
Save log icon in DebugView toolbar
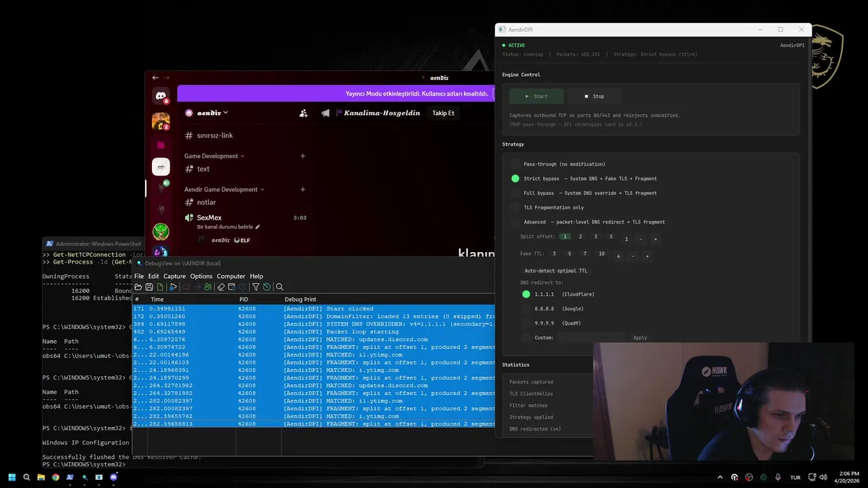pyautogui.click(x=149, y=287)
